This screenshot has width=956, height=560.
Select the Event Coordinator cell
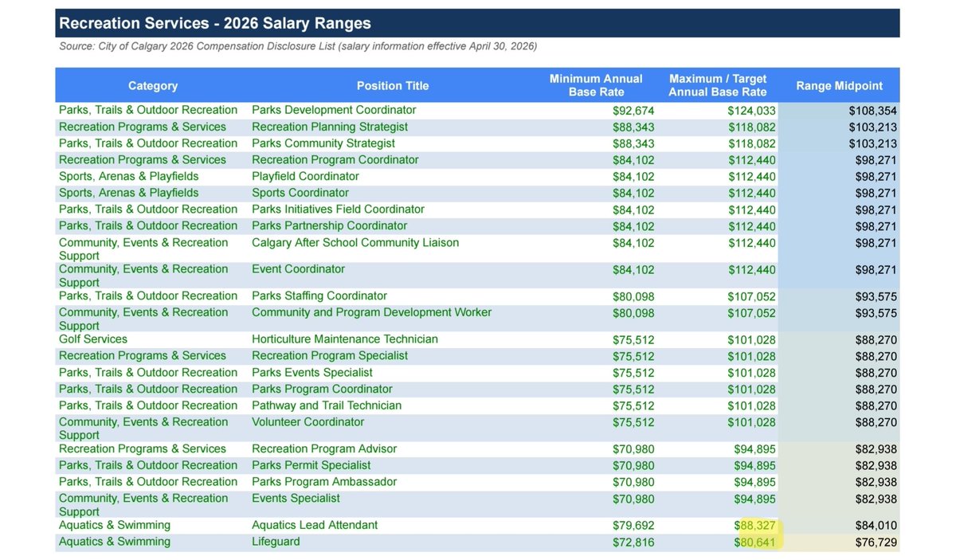[298, 269]
